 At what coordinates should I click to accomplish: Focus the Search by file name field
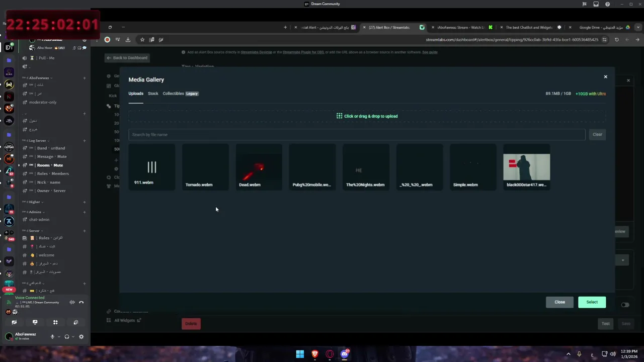(357, 134)
